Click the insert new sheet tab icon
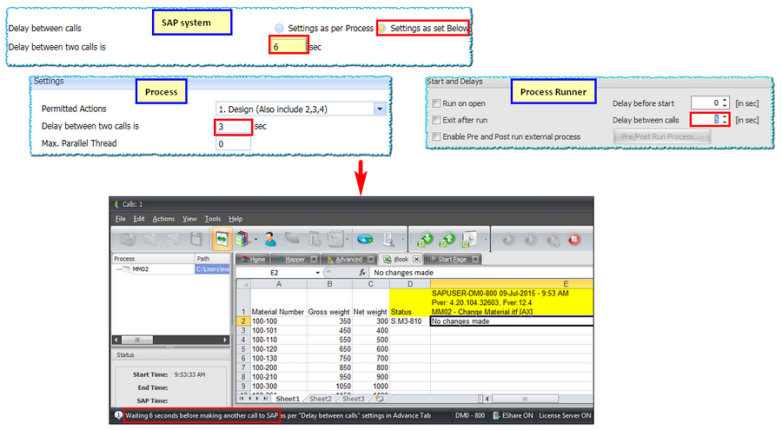 click(380, 399)
